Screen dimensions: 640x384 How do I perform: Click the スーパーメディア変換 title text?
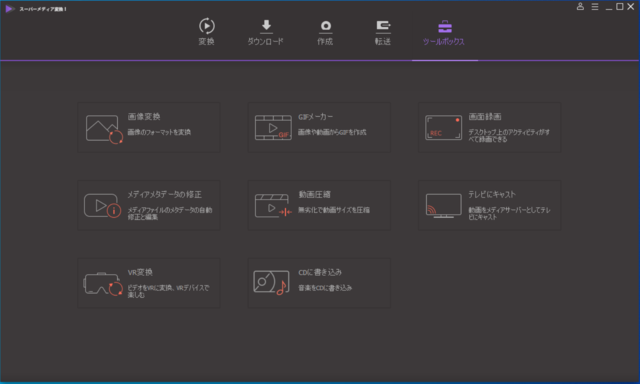coord(43,9)
